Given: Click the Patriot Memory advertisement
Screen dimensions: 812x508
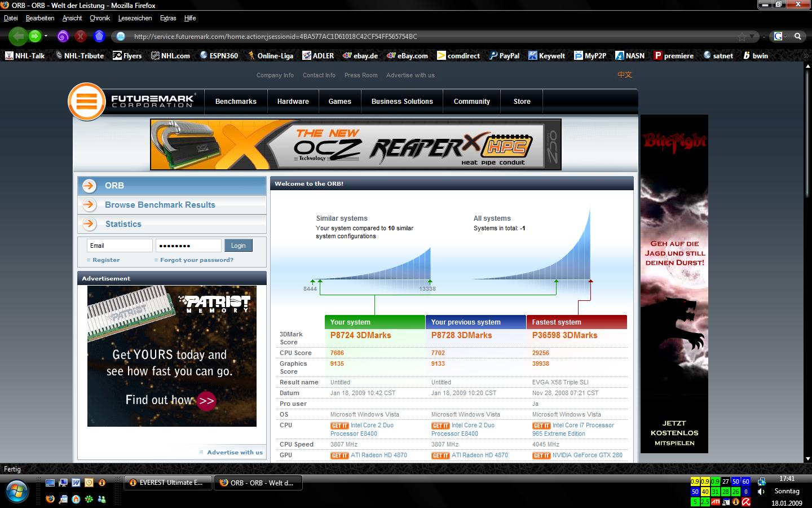Looking at the screenshot, I should [x=172, y=356].
